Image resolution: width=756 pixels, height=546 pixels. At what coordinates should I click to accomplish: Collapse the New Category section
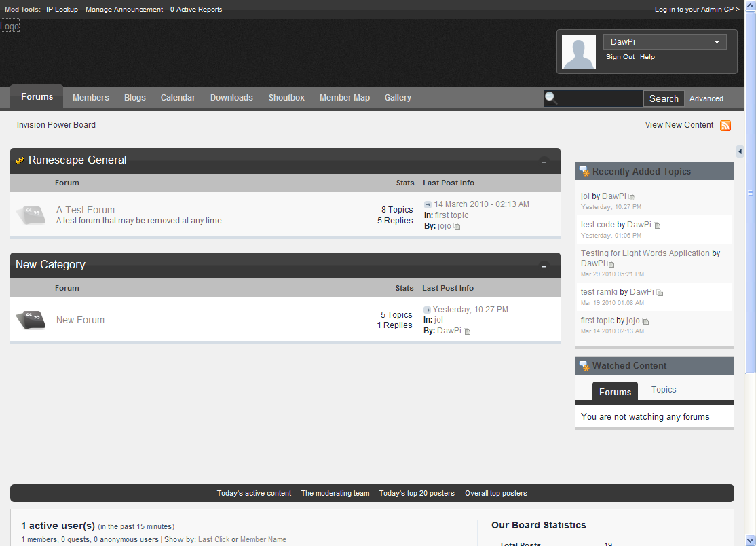click(x=544, y=266)
